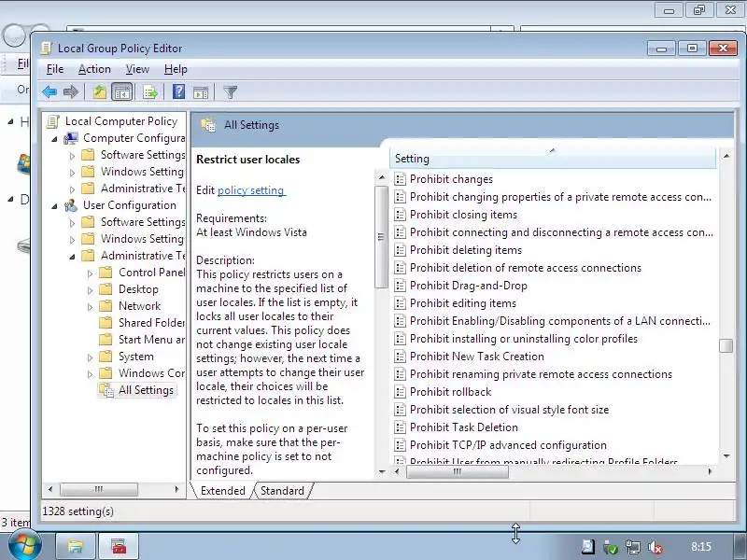Click the Export List toolbar icon
Image resolution: width=747 pixels, height=560 pixels.
[x=149, y=91]
